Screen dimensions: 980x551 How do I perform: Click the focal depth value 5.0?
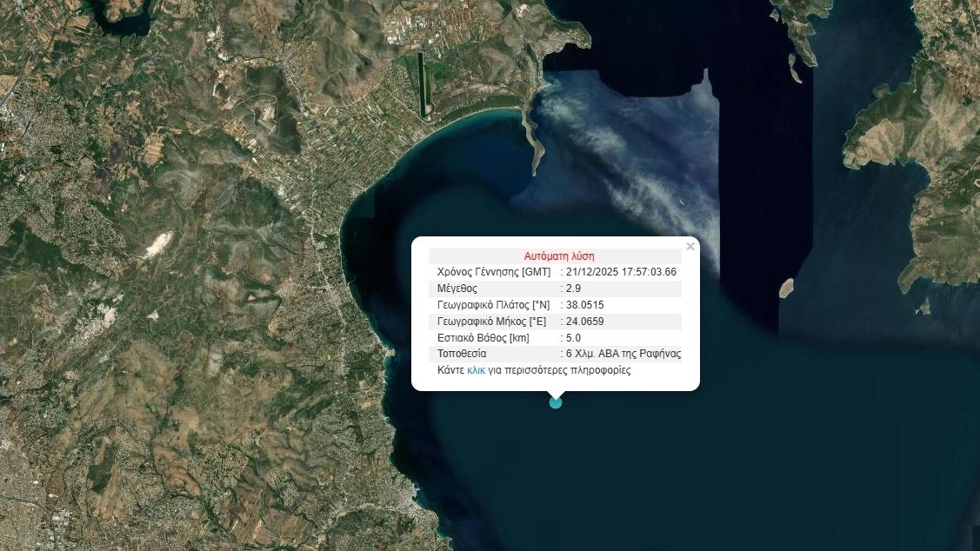point(573,338)
